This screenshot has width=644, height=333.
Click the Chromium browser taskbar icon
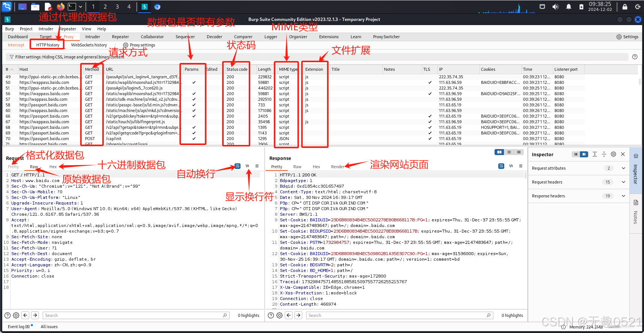157,7
